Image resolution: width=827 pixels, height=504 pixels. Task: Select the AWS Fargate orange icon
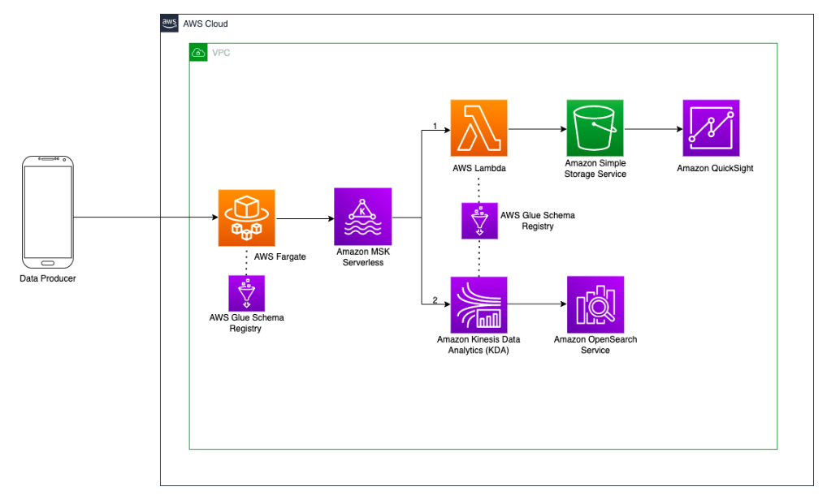pyautogui.click(x=246, y=218)
